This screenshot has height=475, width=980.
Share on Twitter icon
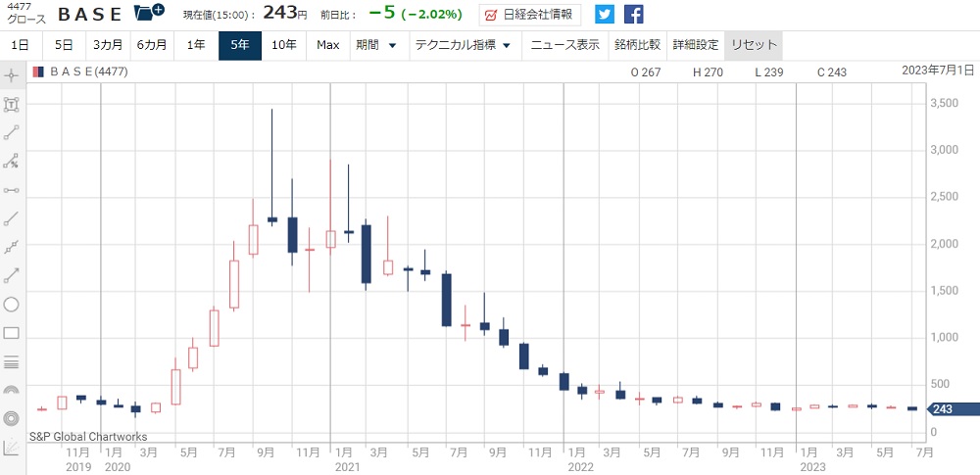[x=605, y=14]
